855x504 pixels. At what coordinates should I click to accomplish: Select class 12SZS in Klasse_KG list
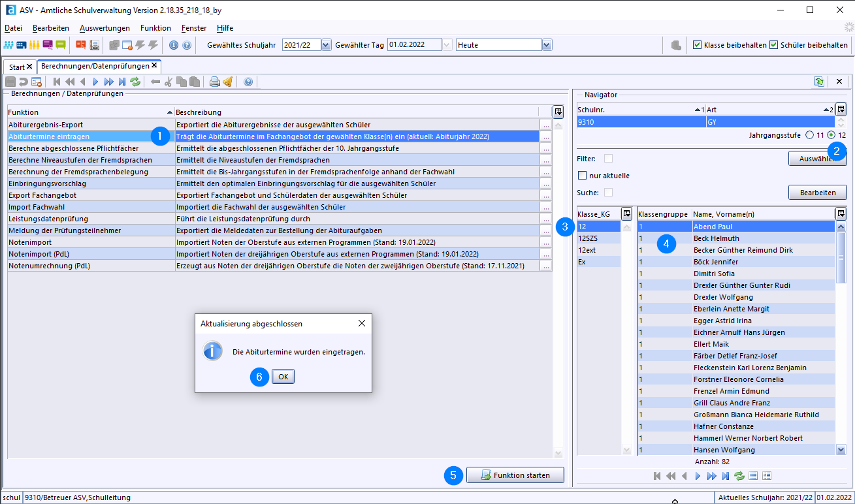[x=599, y=238]
